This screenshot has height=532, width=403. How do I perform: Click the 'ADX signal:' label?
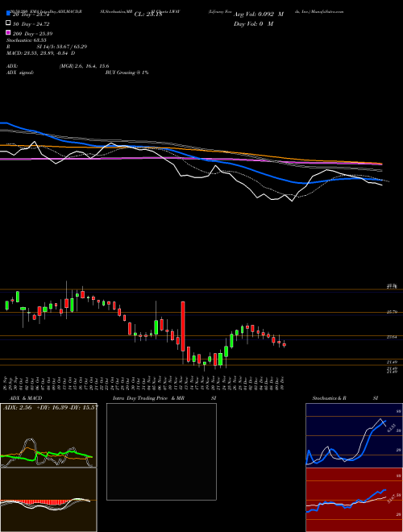click(x=19, y=73)
